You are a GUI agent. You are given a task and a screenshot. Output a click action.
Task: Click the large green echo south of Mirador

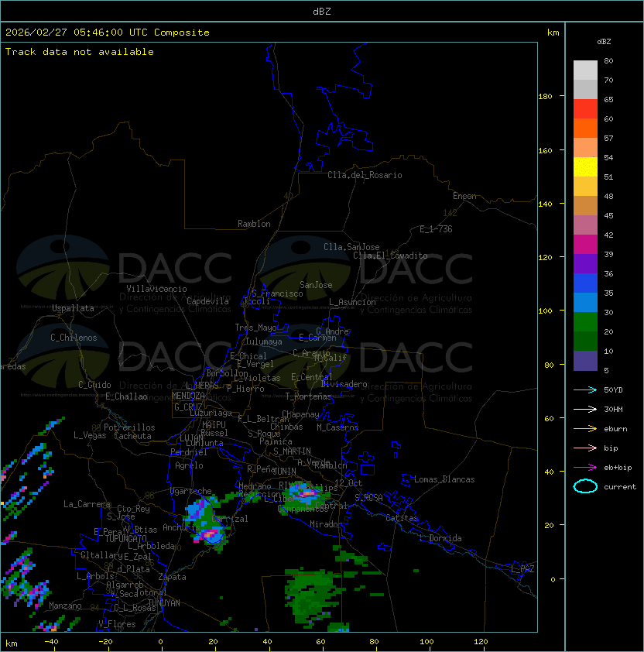coord(313,598)
